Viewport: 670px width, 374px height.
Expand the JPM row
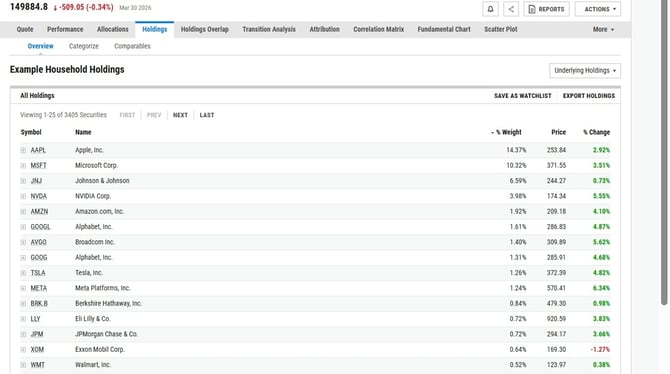[23, 334]
